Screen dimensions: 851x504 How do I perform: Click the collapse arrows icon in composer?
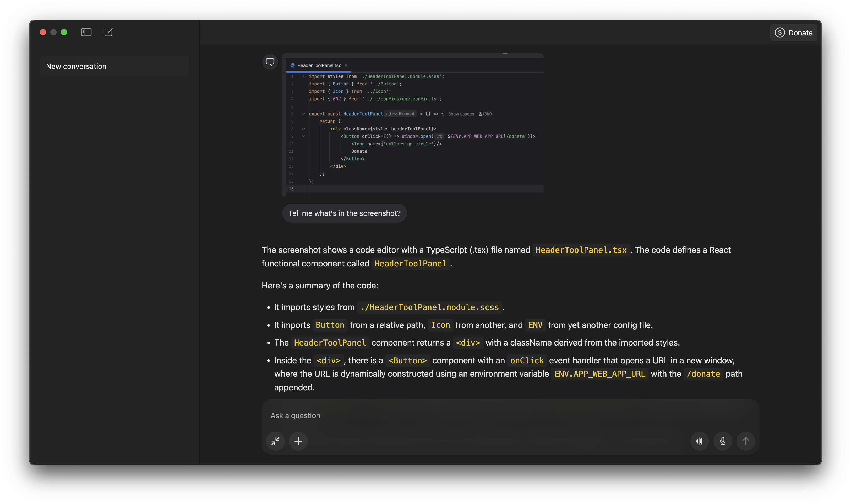275,441
